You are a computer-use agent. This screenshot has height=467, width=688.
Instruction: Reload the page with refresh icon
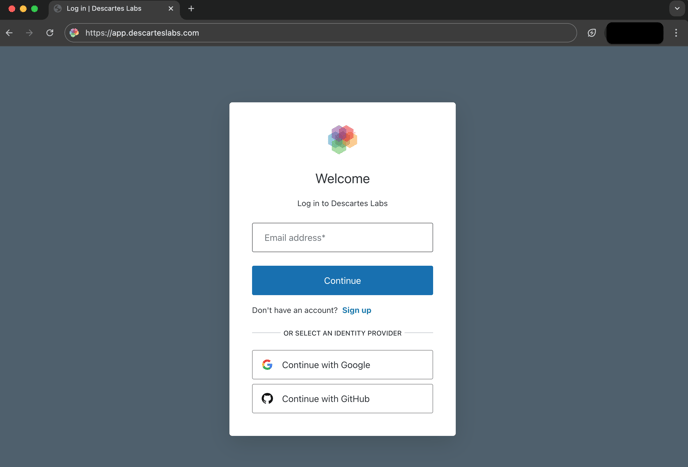pos(50,33)
